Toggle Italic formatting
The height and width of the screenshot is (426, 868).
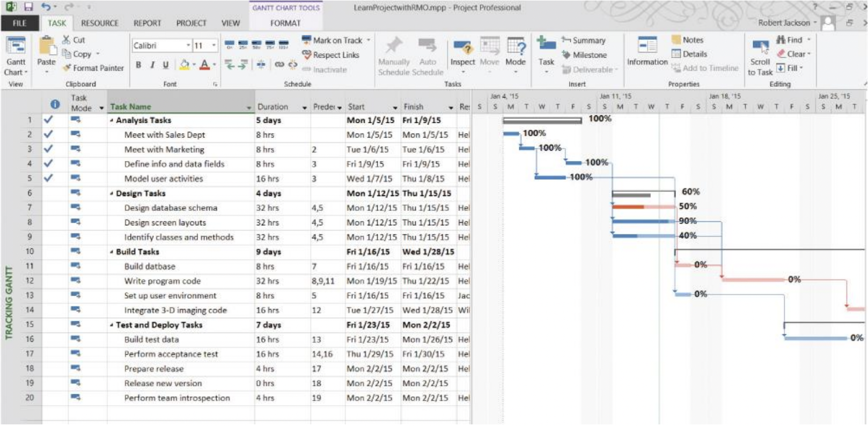152,65
